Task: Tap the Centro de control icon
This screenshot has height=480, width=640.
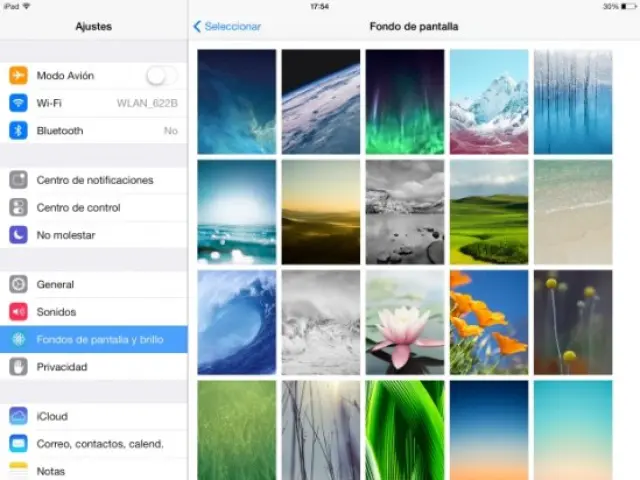Action: coord(18,207)
